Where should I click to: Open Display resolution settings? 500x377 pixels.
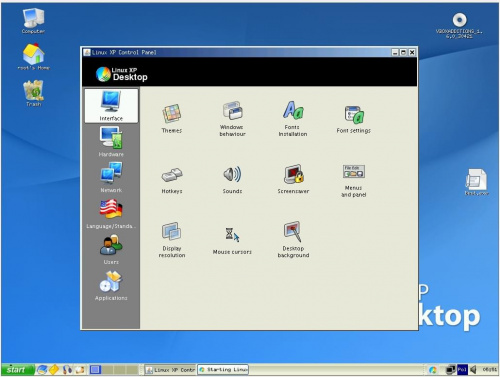point(172,239)
